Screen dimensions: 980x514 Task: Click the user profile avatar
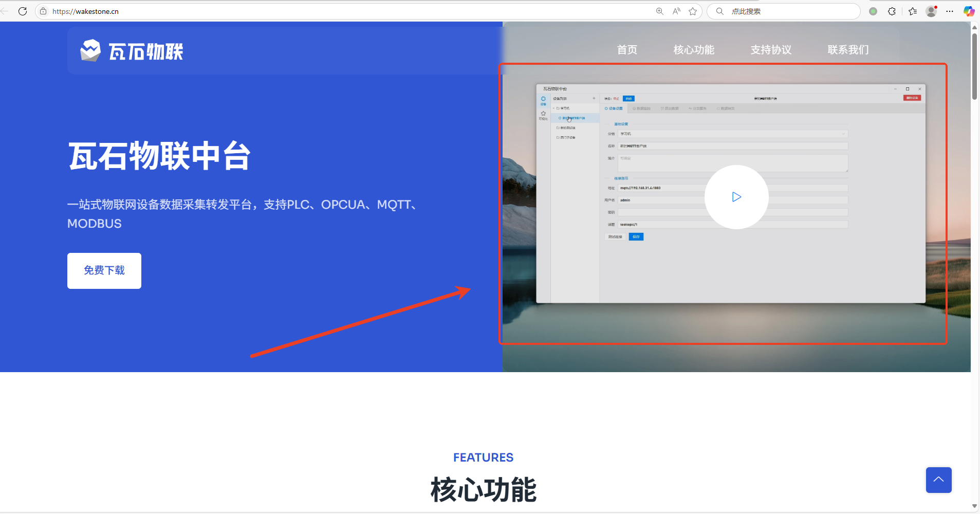click(931, 11)
